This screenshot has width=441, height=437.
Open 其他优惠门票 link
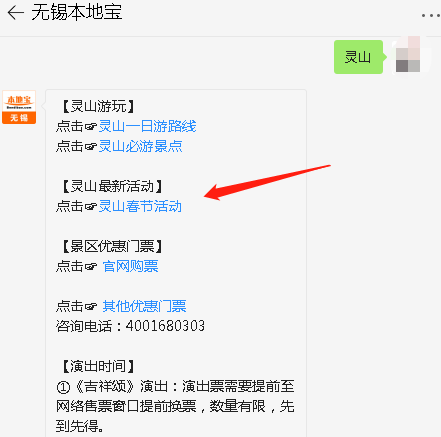click(x=144, y=306)
